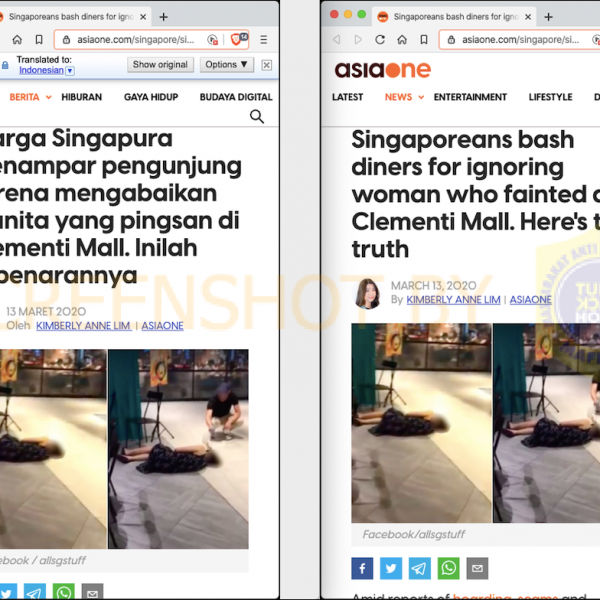The height and width of the screenshot is (600, 600).
Task: Close the tab in left browser window
Action: point(143,17)
